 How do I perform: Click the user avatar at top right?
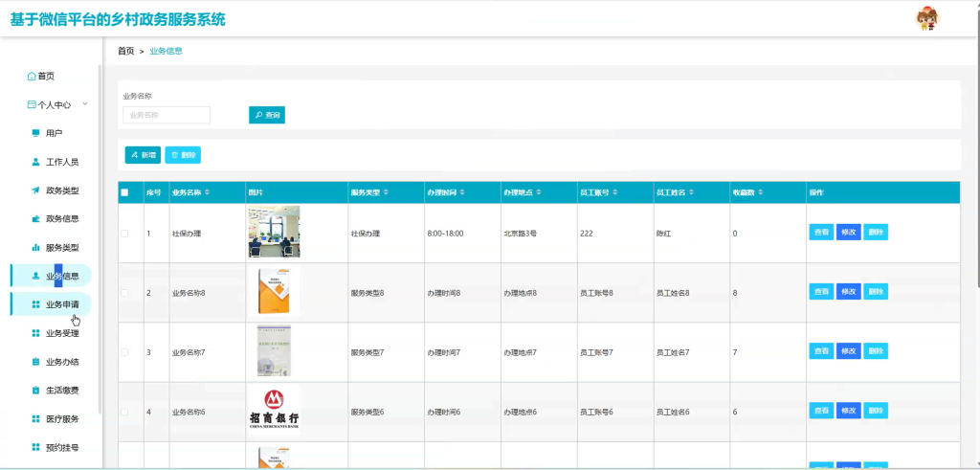pyautogui.click(x=928, y=19)
